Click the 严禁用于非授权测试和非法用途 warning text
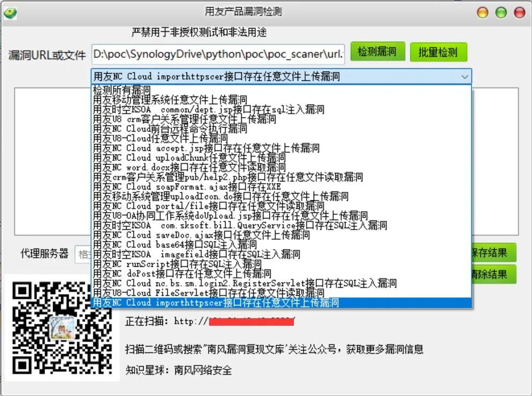Screen dimensions: 532x396 point(199,32)
